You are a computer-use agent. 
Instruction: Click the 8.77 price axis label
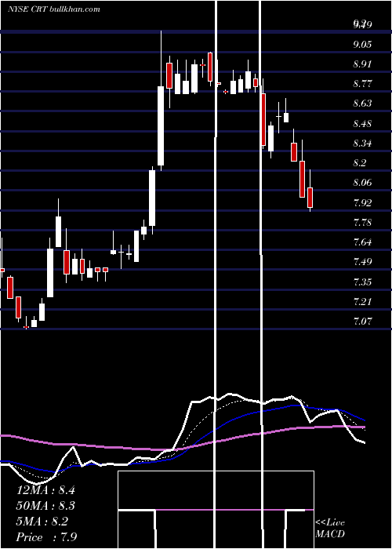362,84
